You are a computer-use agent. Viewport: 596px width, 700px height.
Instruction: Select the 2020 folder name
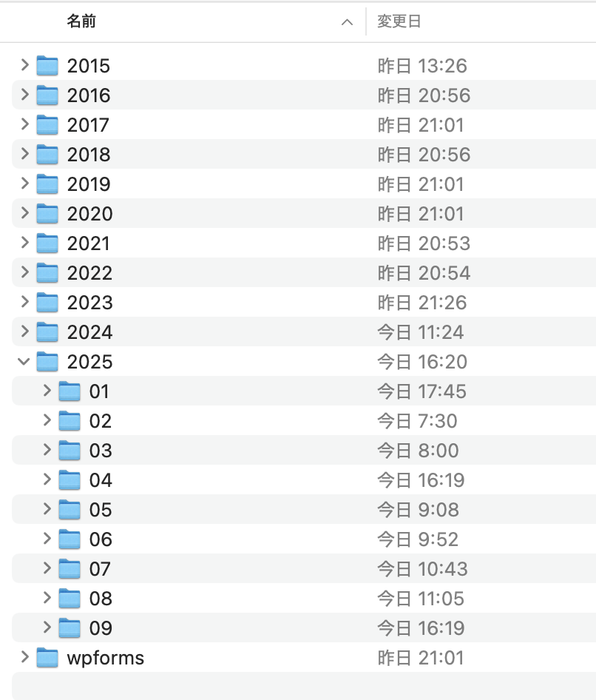pyautogui.click(x=89, y=214)
